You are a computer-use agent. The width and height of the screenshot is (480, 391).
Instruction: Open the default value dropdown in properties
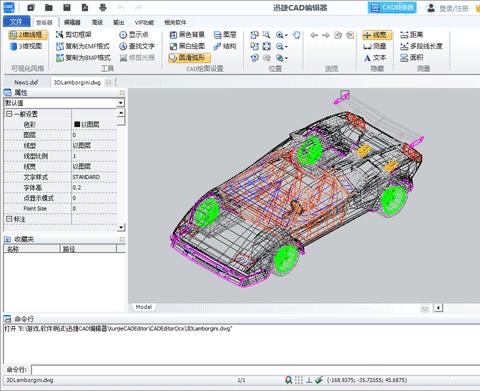click(121, 103)
